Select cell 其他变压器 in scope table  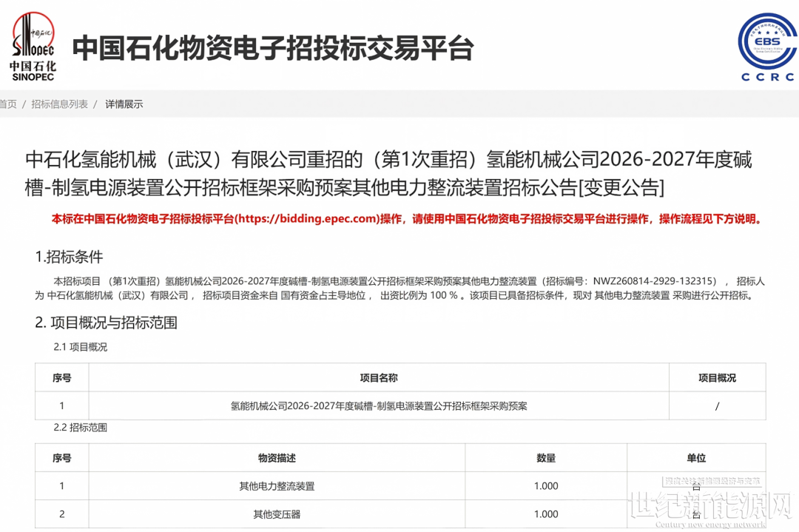[x=277, y=514]
